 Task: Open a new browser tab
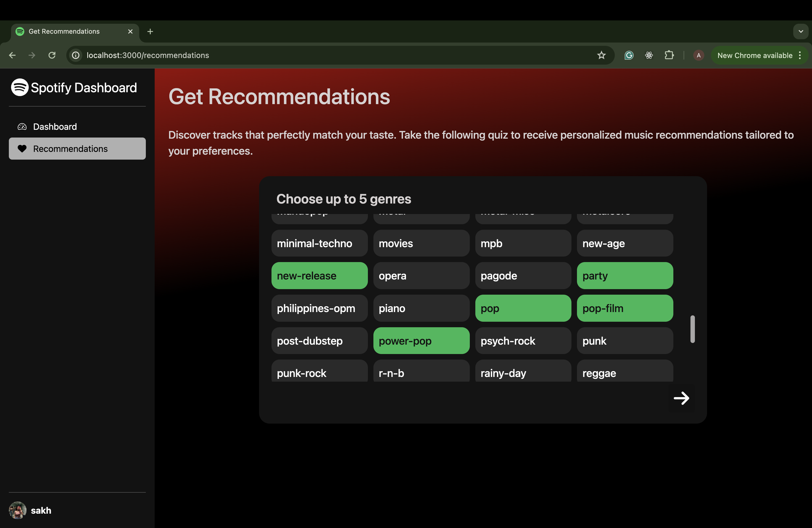[x=150, y=31]
